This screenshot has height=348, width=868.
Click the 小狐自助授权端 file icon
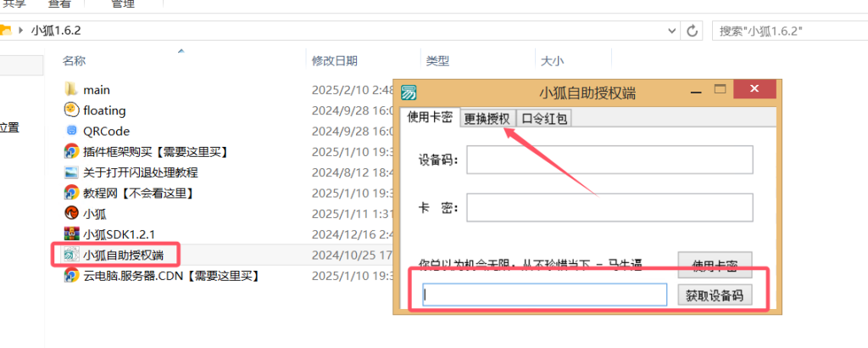pos(71,255)
